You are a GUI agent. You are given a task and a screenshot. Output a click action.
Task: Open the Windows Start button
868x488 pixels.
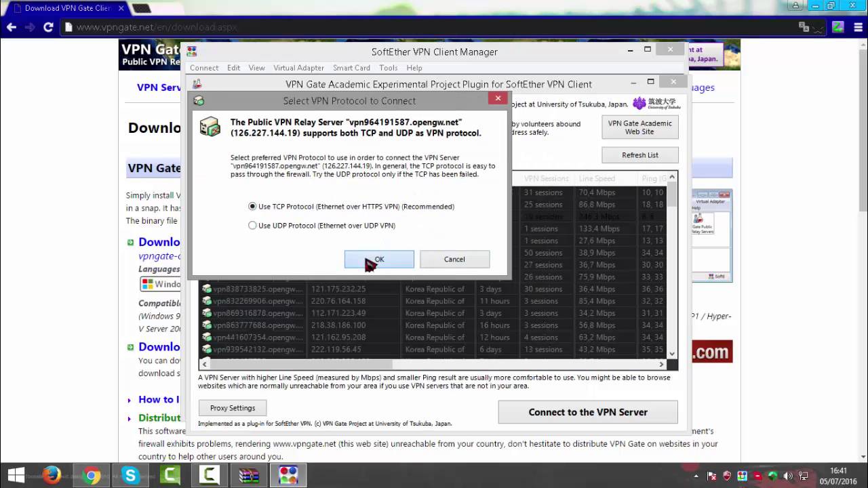15,474
